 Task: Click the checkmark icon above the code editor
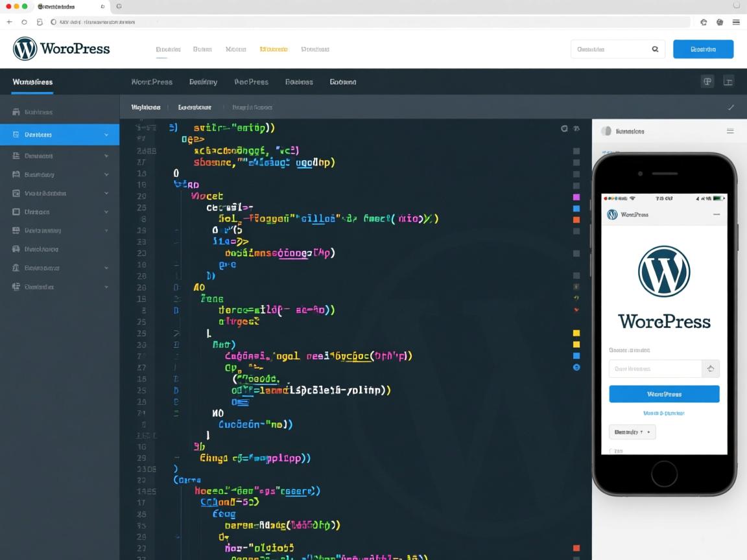tap(731, 107)
